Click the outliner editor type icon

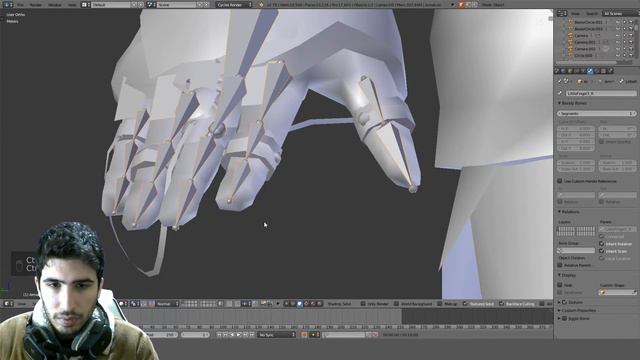[562, 13]
